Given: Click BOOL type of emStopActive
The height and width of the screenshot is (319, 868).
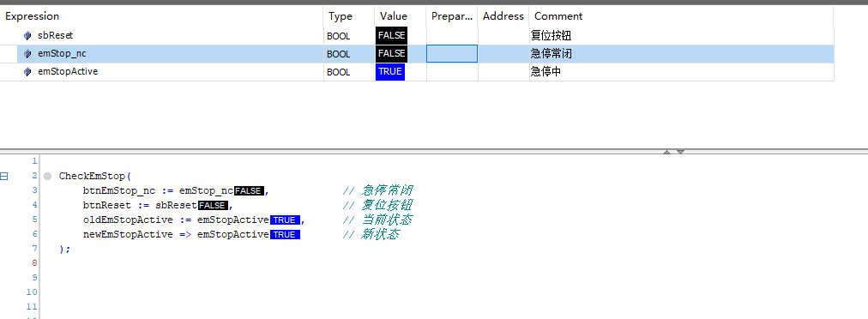Looking at the screenshot, I should tap(339, 72).
